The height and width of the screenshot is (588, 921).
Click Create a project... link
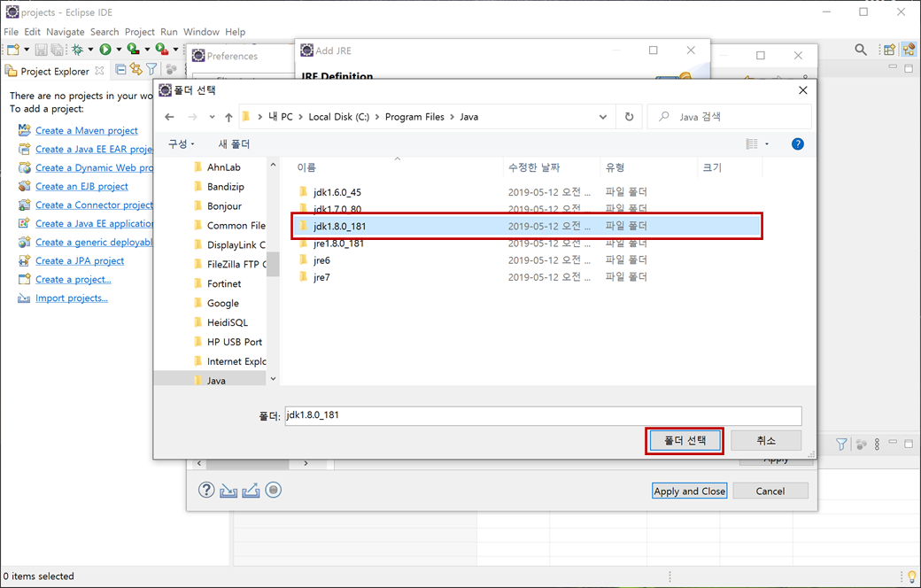pos(73,280)
